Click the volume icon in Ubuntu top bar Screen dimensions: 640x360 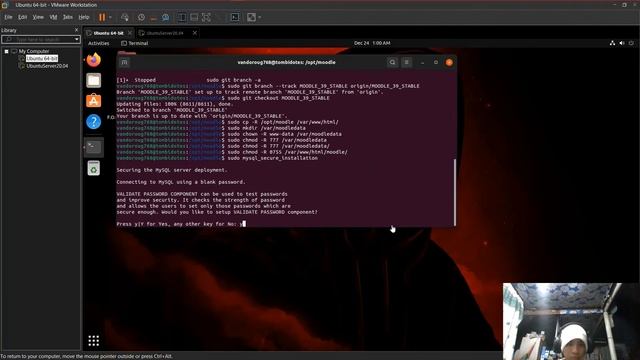point(622,43)
